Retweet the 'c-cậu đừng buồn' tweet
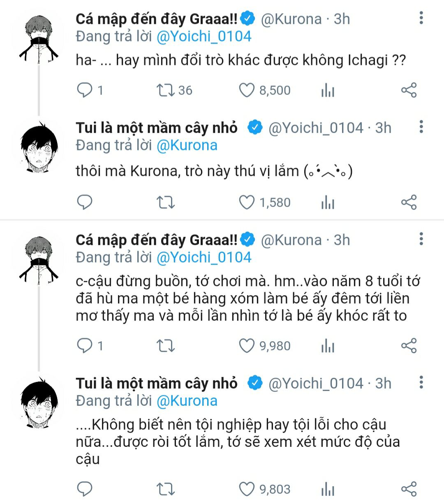The height and width of the screenshot is (504, 444). (x=165, y=346)
